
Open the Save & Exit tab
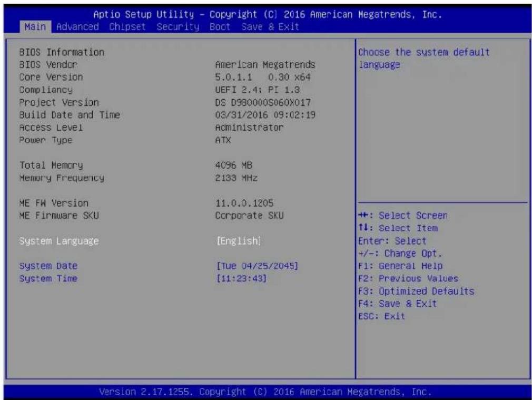pos(270,27)
